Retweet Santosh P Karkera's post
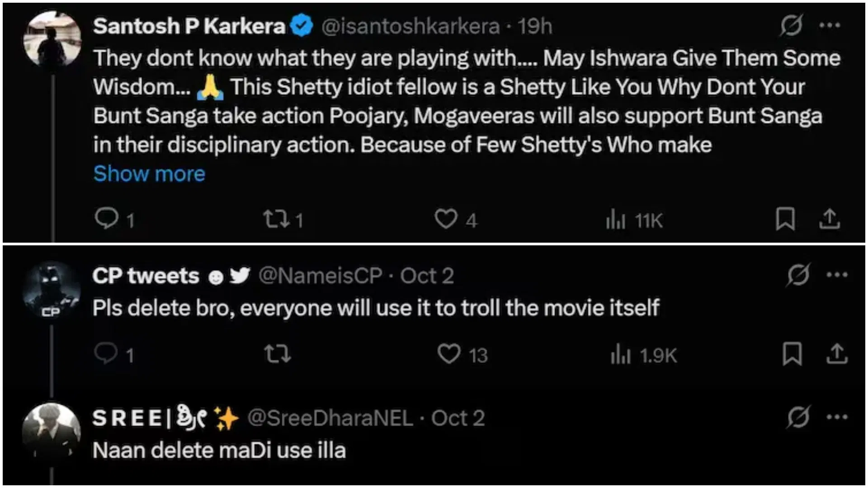This screenshot has width=868, height=488. [x=275, y=220]
